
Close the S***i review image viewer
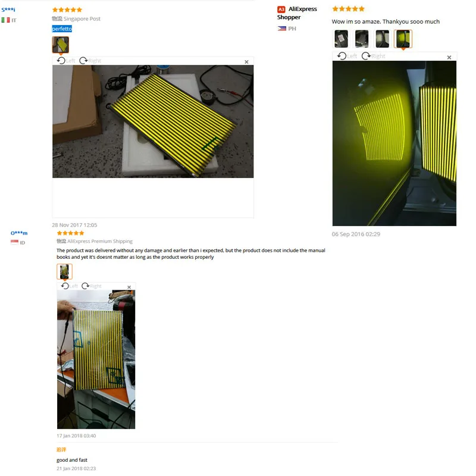click(x=246, y=62)
